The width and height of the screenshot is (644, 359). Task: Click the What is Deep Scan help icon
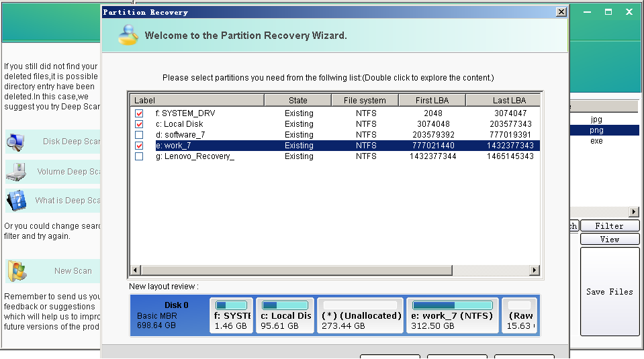16,201
